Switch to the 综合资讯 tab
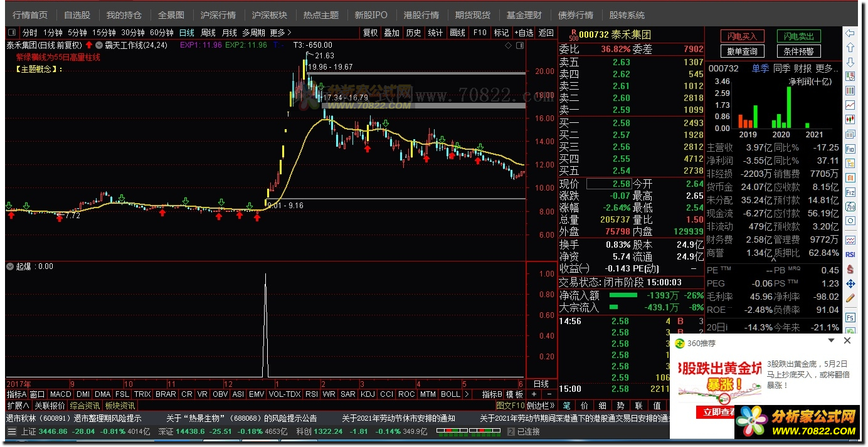 [x=85, y=406]
